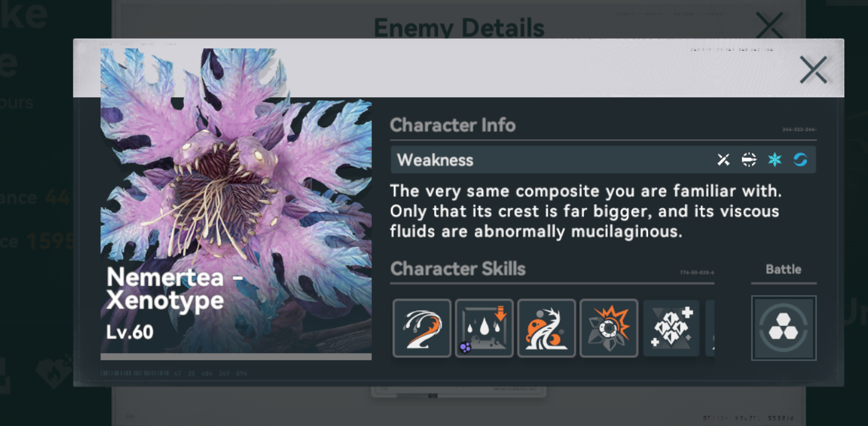Screen dimensions: 868x426
Task: View the orange tendril and spores skill
Action: coord(547,328)
